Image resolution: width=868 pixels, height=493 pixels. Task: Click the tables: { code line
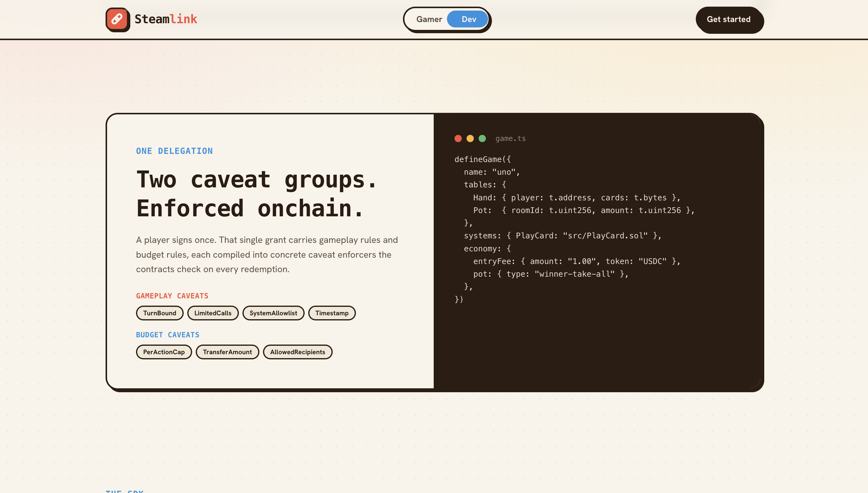(485, 185)
